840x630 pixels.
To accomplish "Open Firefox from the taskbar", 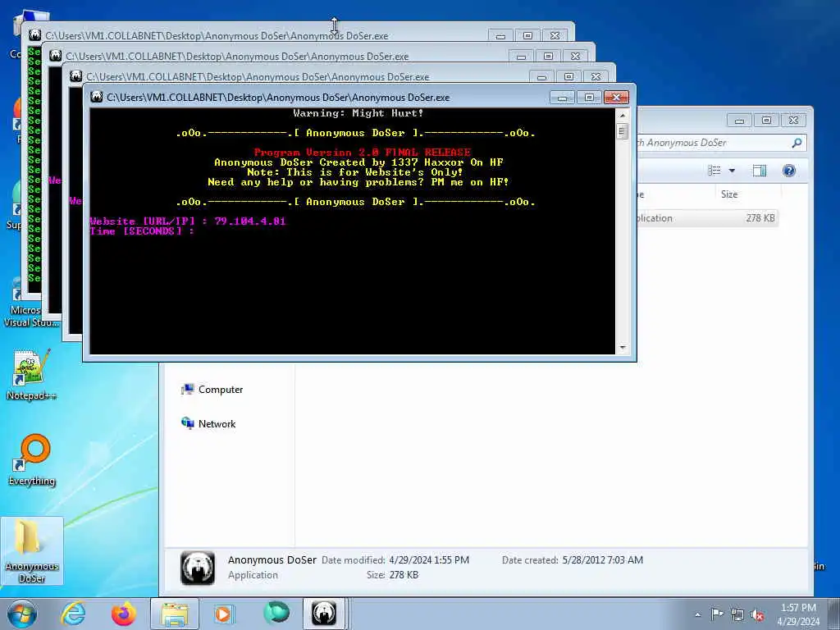I will pos(124,614).
